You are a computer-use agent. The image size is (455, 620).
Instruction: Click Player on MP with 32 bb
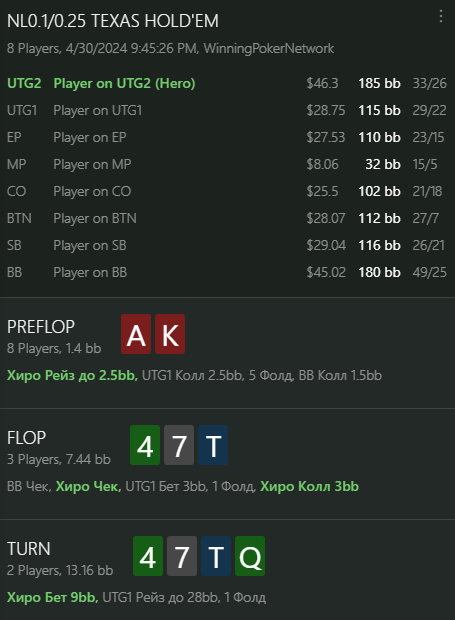click(x=227, y=164)
